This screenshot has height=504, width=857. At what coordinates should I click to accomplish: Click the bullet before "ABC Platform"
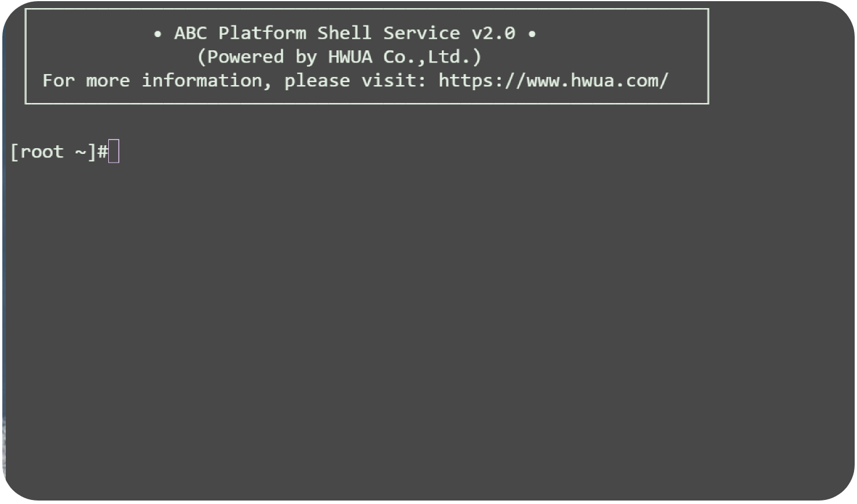point(158,34)
